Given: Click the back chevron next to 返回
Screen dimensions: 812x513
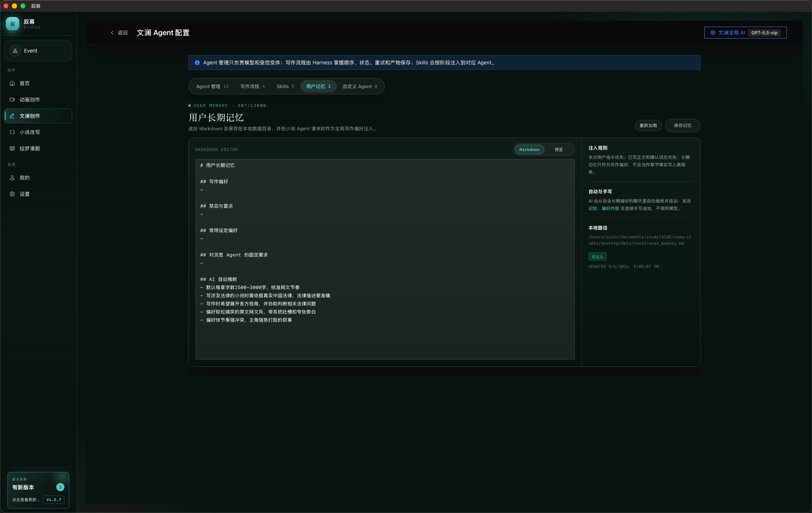Looking at the screenshot, I should tap(112, 33).
